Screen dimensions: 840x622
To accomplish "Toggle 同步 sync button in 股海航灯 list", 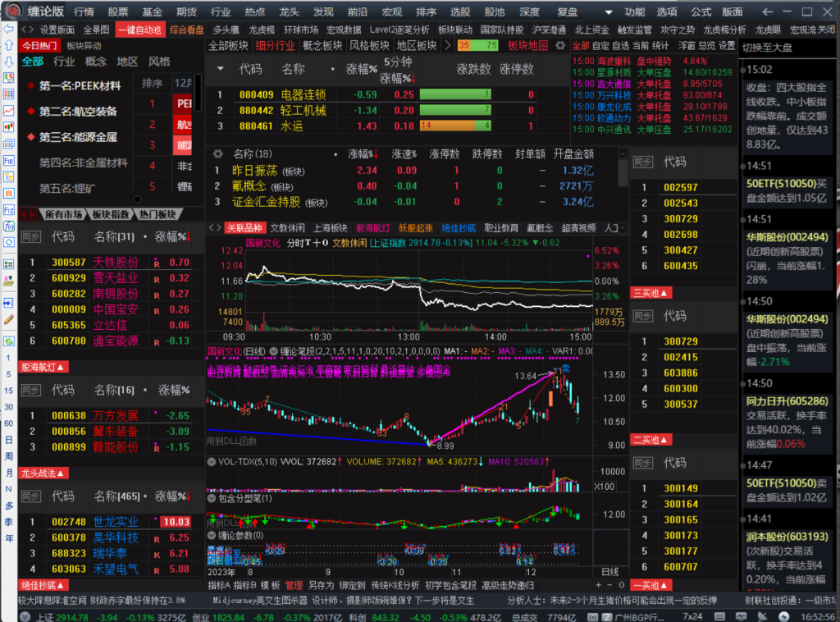I will [x=30, y=390].
